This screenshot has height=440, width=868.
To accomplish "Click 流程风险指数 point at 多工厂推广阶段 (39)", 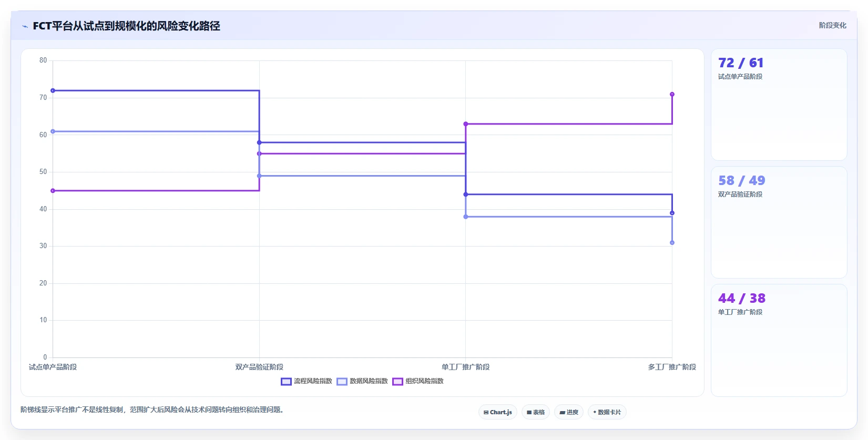I will click(x=672, y=213).
